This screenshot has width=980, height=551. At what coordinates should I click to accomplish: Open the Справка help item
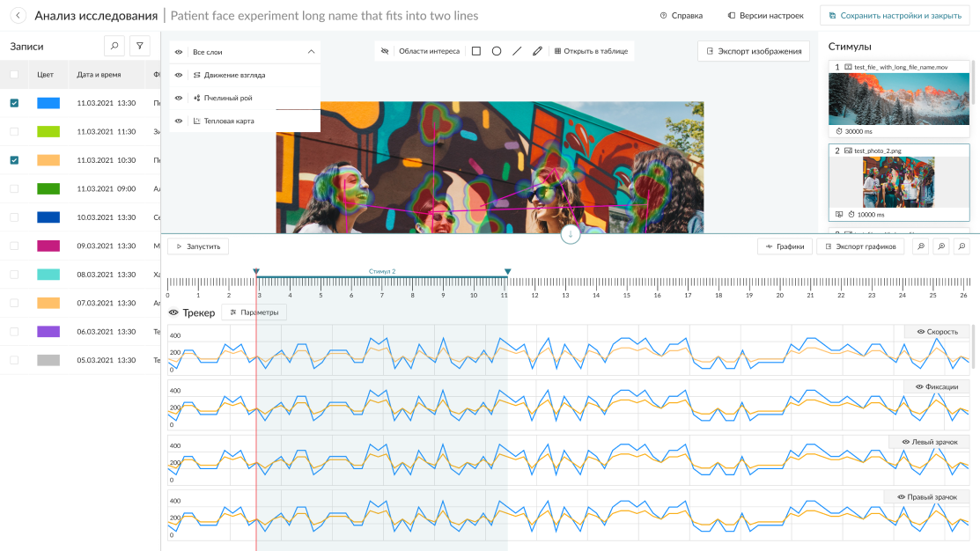681,16
